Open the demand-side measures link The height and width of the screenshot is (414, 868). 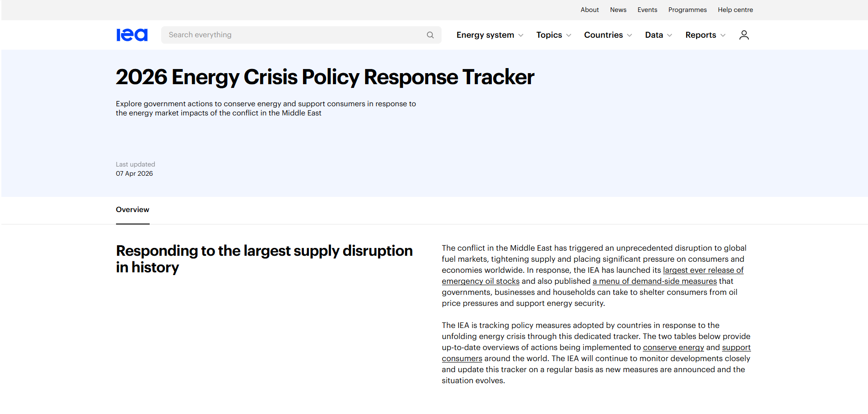[654, 281]
